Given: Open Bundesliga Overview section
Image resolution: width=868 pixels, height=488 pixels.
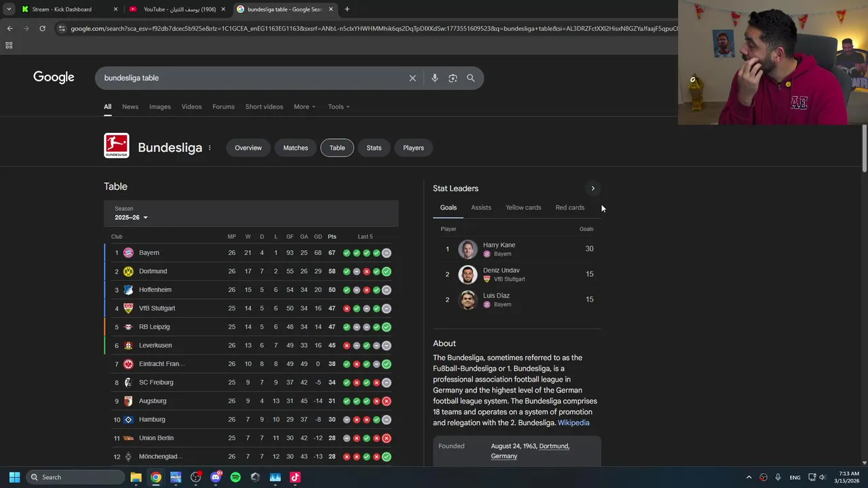Looking at the screenshot, I should point(248,148).
